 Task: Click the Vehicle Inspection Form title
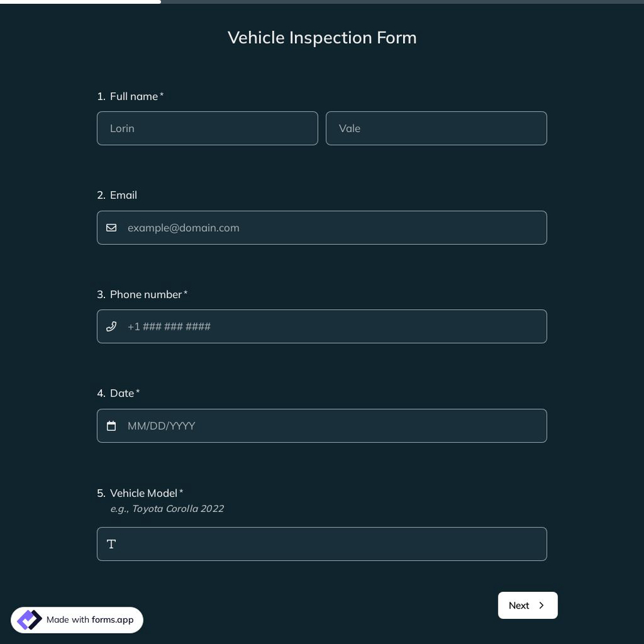click(x=322, y=36)
